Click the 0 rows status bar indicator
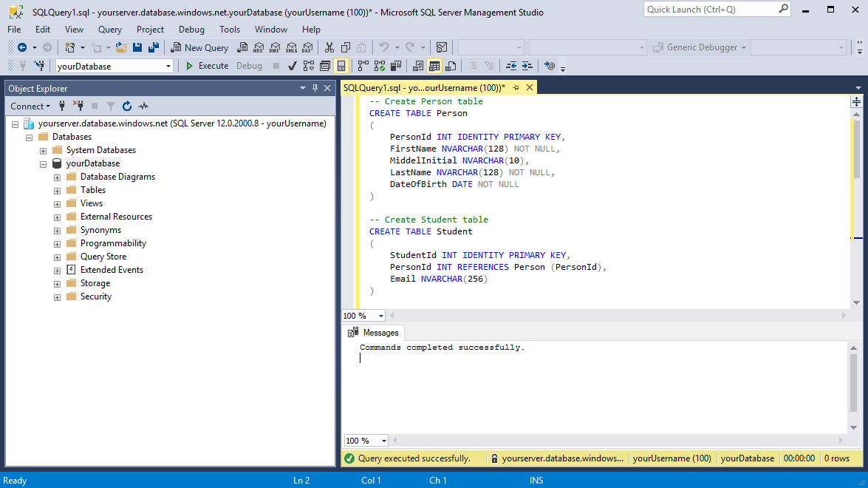This screenshot has height=488, width=868. 835,458
